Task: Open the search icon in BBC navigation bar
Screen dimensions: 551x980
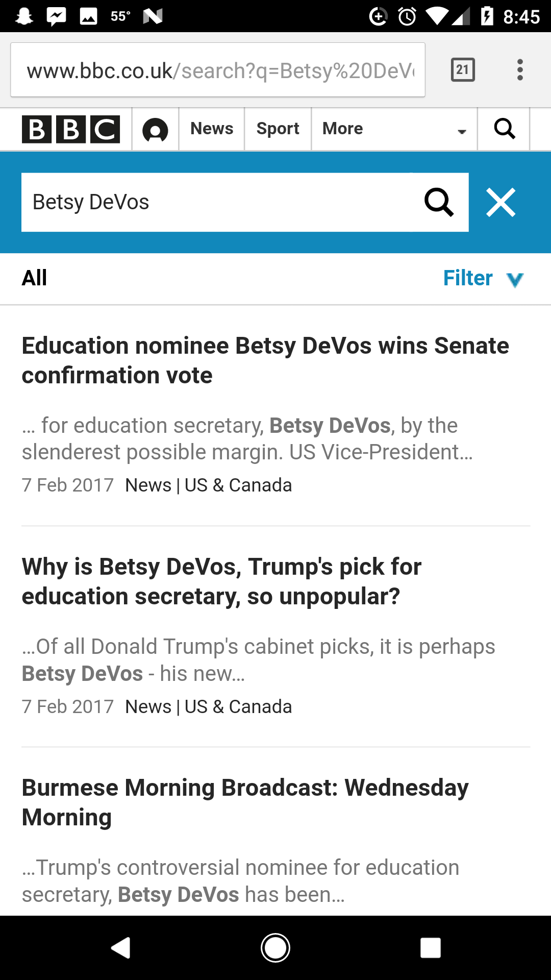Action: pos(504,129)
